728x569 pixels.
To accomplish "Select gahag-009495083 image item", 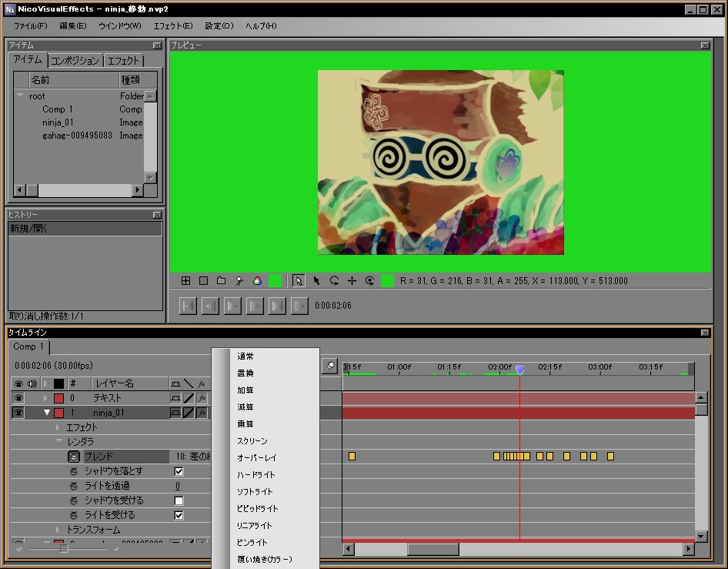I will point(77,136).
